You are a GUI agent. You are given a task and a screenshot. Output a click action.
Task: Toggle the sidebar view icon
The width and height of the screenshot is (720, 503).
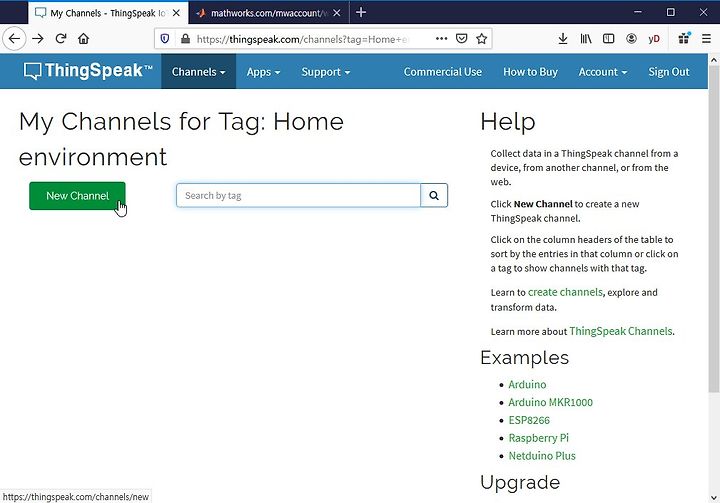tap(608, 39)
